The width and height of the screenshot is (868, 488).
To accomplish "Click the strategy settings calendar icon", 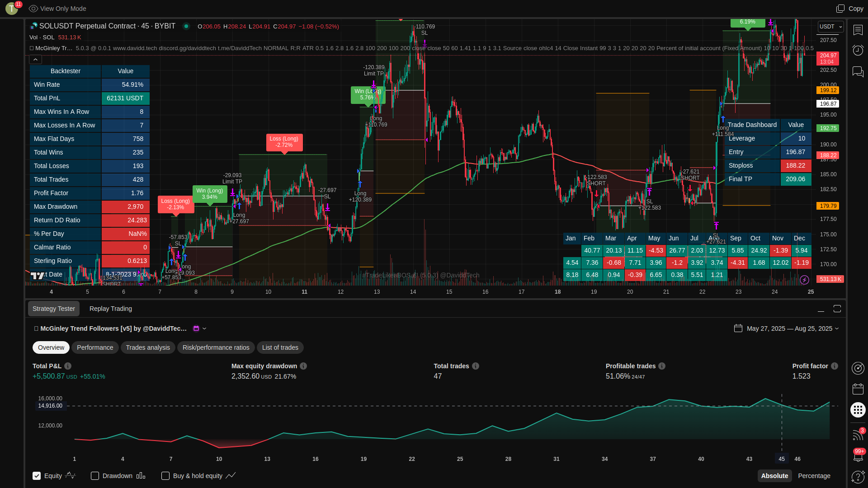I will [x=196, y=328].
